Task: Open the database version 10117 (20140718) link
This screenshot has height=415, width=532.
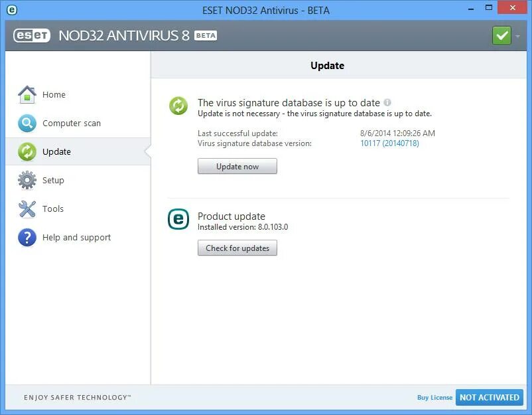Action: coord(389,143)
